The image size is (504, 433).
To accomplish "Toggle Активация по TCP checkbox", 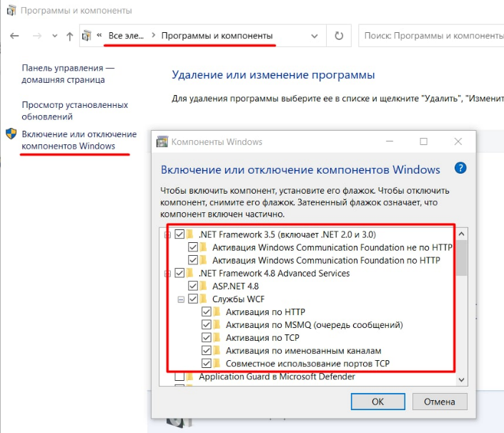I will click(206, 338).
